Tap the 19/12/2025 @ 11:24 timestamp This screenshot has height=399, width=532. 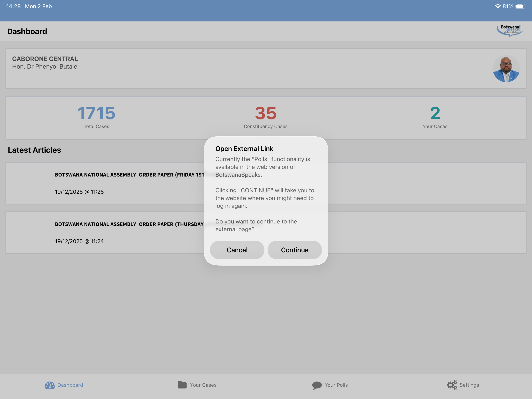click(x=79, y=241)
